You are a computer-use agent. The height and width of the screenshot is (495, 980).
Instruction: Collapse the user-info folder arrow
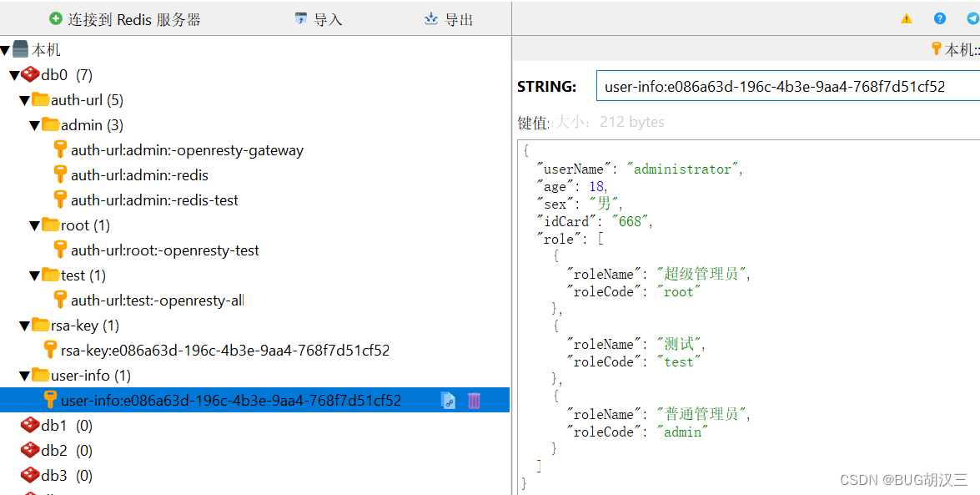[25, 376]
